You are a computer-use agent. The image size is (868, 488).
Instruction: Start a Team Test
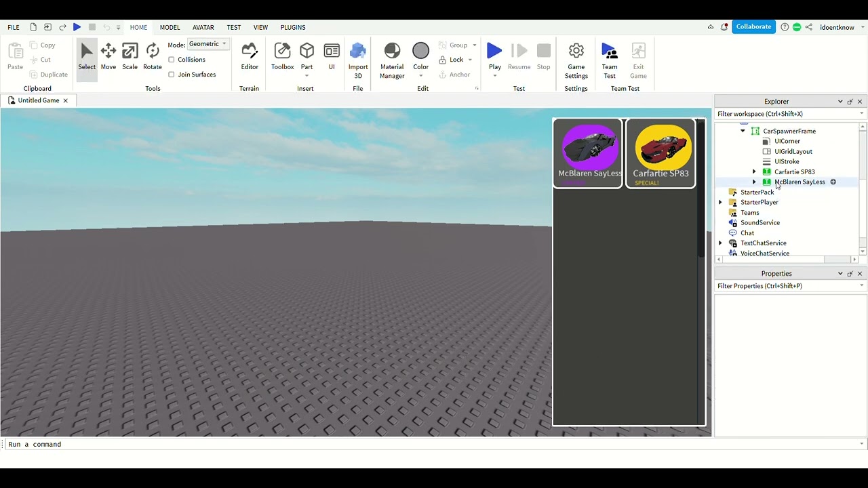(x=610, y=60)
